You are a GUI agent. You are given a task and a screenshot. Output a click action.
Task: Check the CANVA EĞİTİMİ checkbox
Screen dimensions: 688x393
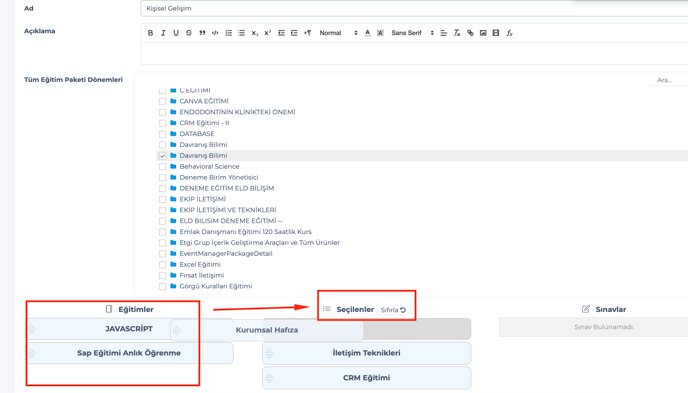(162, 101)
